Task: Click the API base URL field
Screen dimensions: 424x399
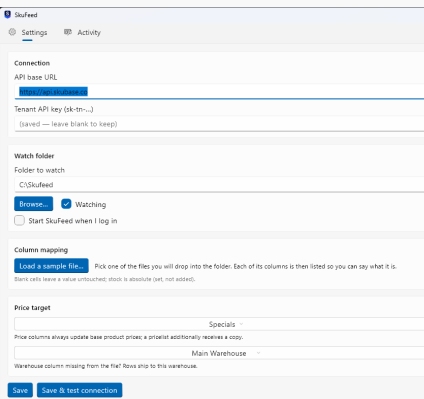Action: 219,92
